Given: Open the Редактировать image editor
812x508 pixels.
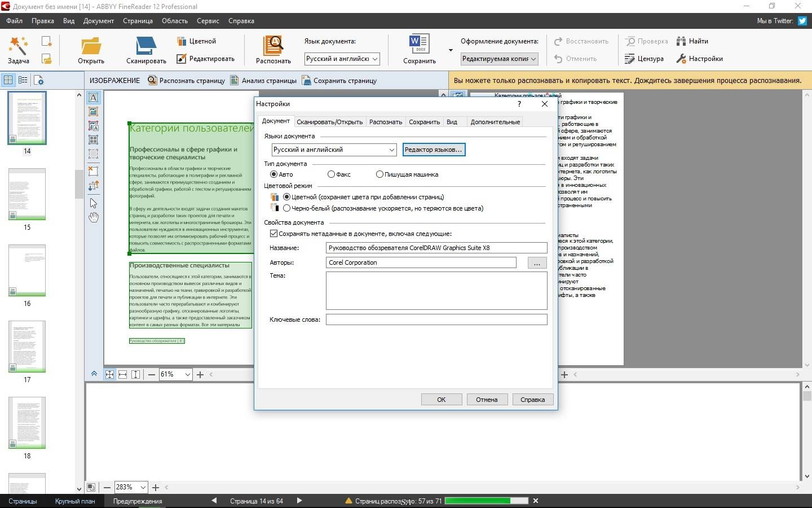Looking at the screenshot, I should pyautogui.click(x=205, y=58).
